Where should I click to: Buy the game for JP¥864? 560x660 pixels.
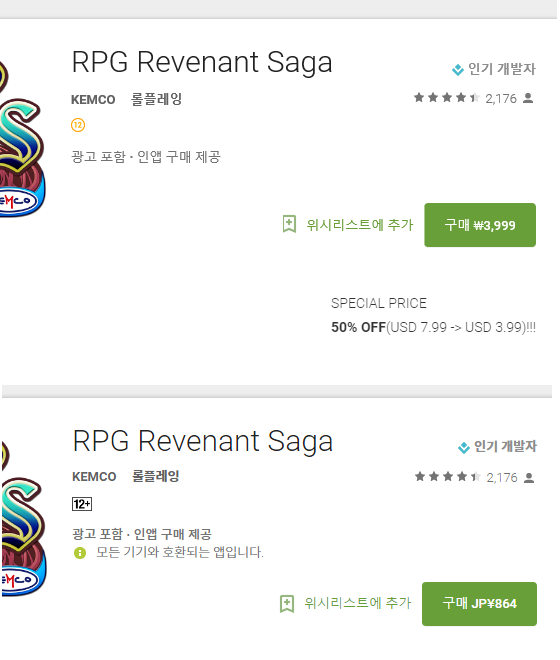pyautogui.click(x=480, y=604)
